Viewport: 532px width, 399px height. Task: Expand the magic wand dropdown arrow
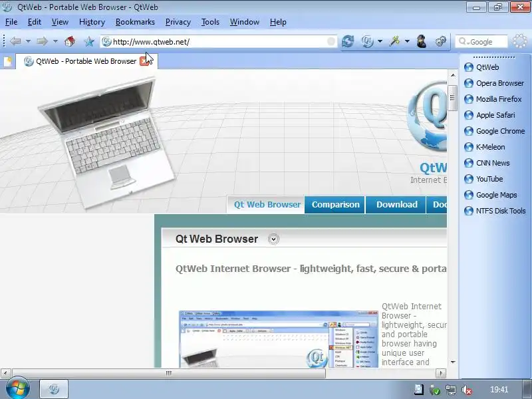point(407,41)
